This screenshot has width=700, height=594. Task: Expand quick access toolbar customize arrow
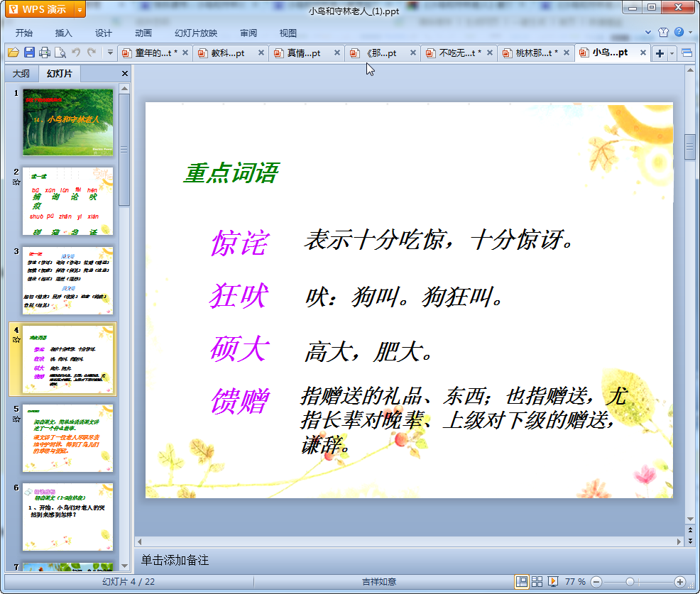point(110,53)
